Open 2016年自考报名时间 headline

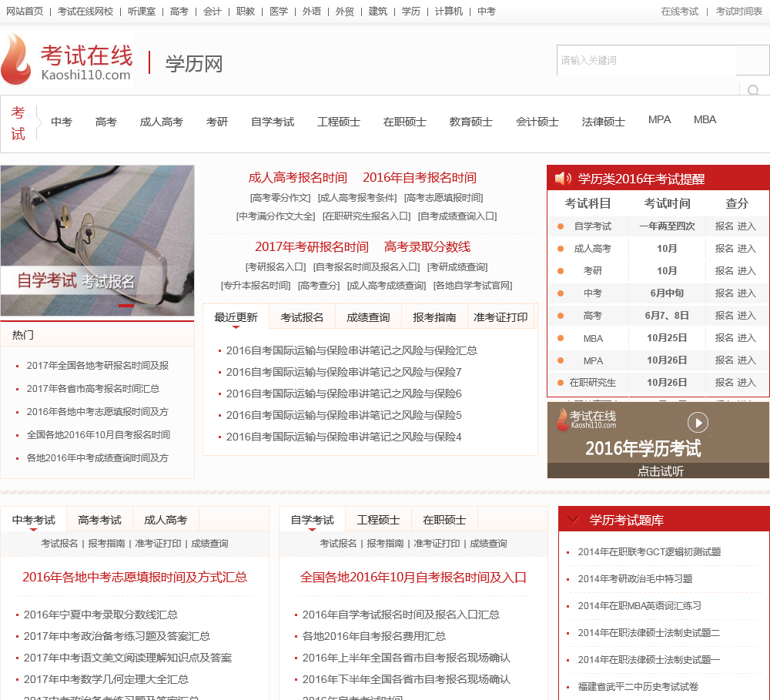coord(420,178)
